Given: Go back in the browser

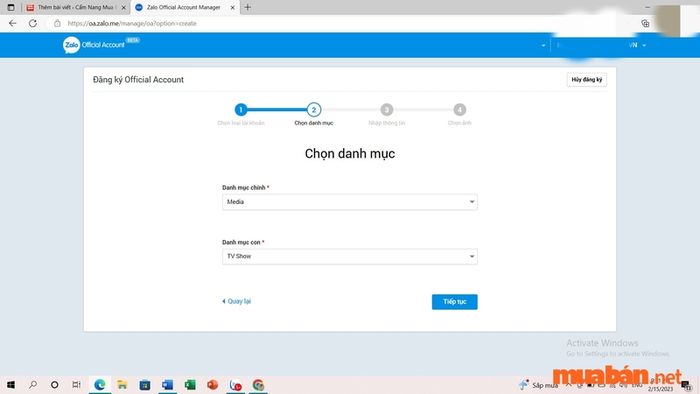Looking at the screenshot, I should pyautogui.click(x=12, y=23).
